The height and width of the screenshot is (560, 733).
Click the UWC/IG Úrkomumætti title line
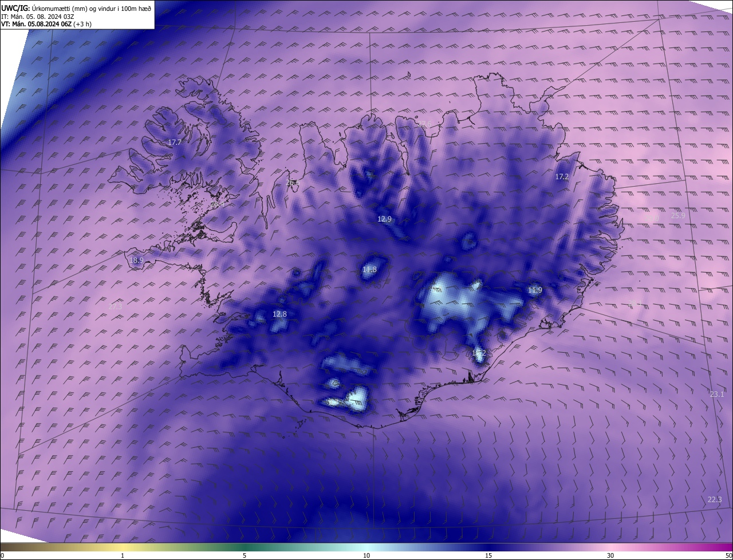[x=76, y=9]
